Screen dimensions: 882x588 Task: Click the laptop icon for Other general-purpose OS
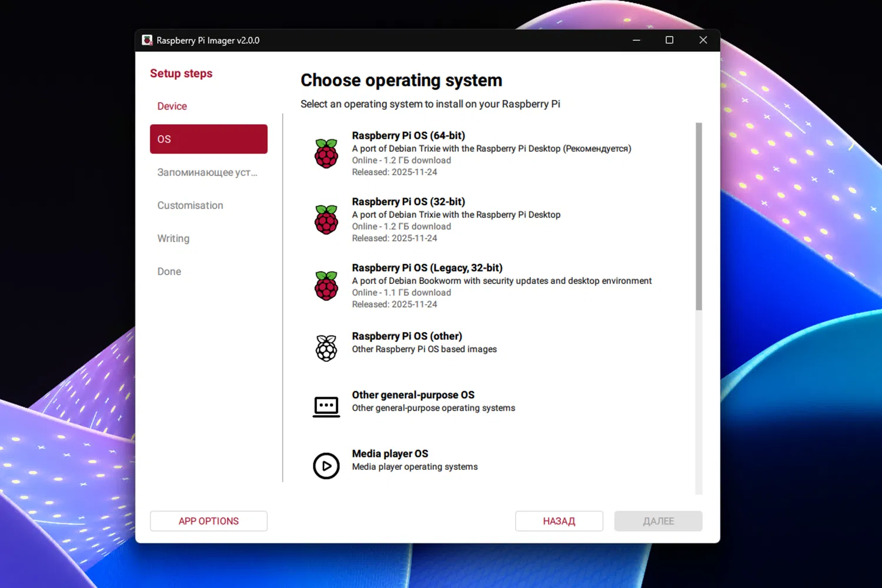click(326, 407)
